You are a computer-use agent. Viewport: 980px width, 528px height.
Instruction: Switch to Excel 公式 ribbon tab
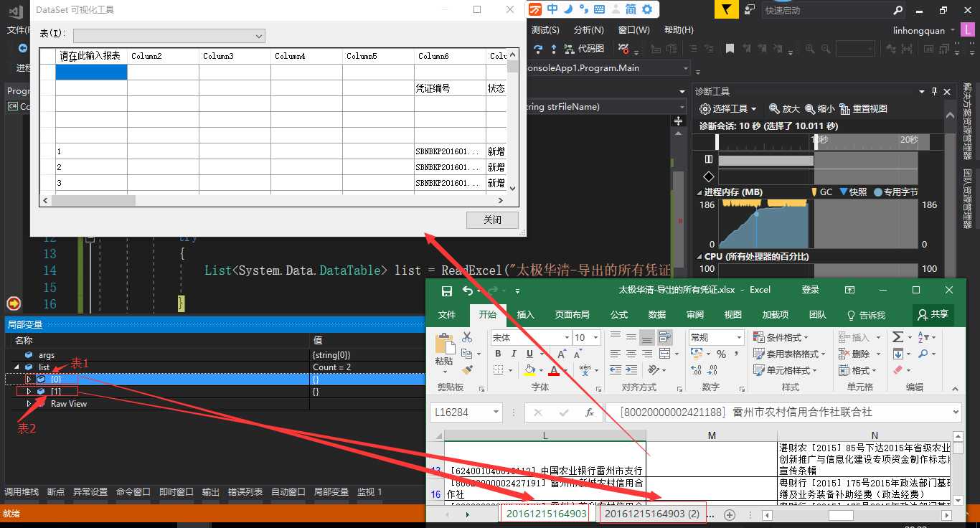coord(619,314)
